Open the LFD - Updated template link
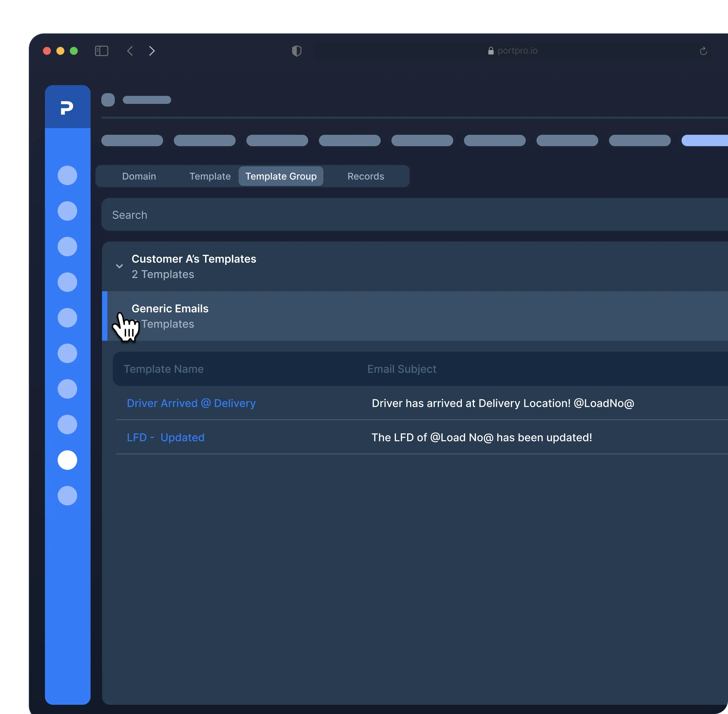The width and height of the screenshot is (728, 714). [165, 437]
